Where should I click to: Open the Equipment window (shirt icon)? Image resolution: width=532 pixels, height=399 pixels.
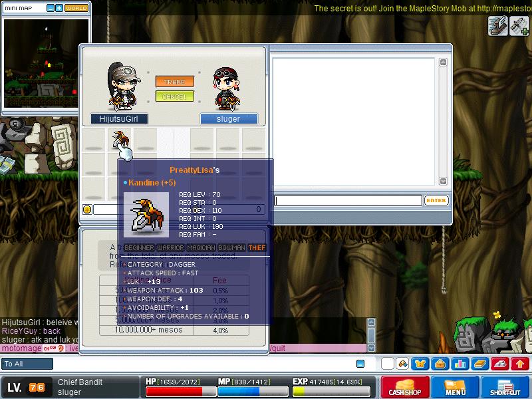tap(420, 364)
